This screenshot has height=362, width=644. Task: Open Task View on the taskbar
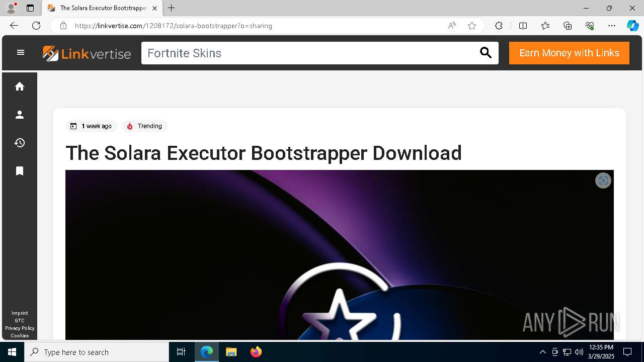pos(181,352)
